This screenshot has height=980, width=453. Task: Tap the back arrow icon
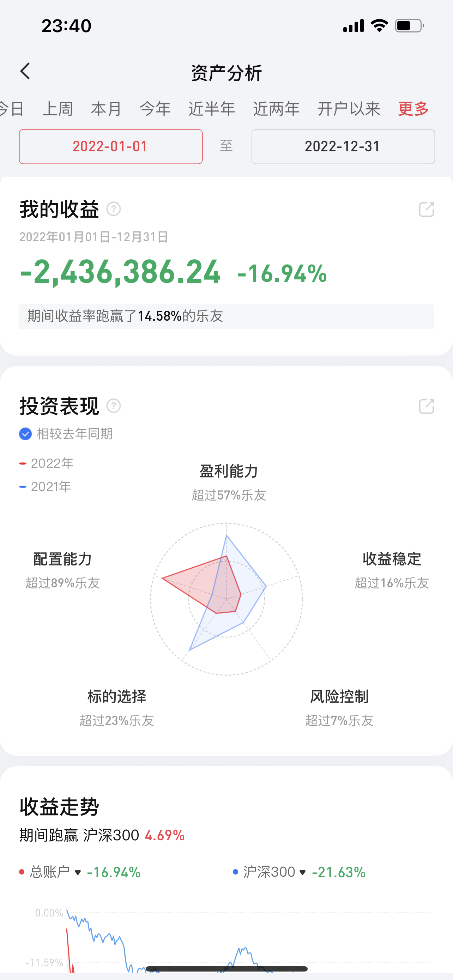coord(25,71)
